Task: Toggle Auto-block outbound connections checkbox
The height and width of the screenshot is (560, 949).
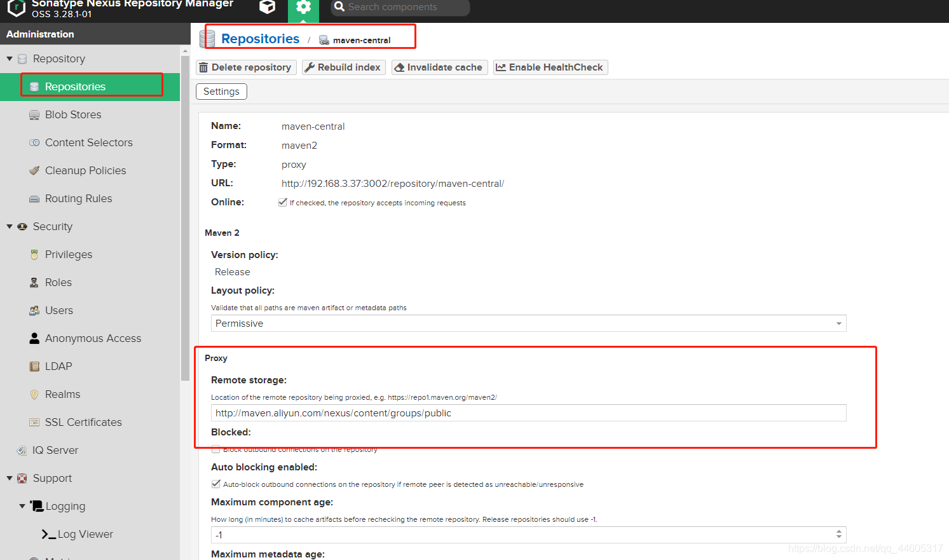Action: (x=215, y=484)
